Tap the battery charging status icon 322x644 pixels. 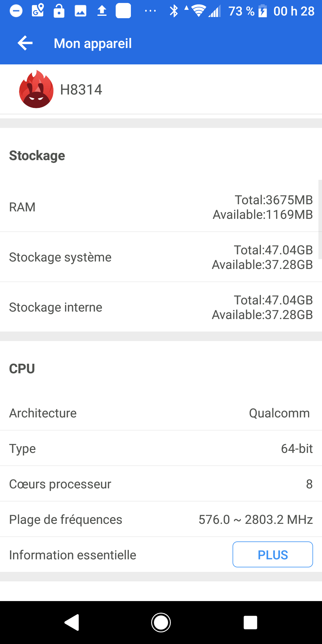[x=262, y=11]
